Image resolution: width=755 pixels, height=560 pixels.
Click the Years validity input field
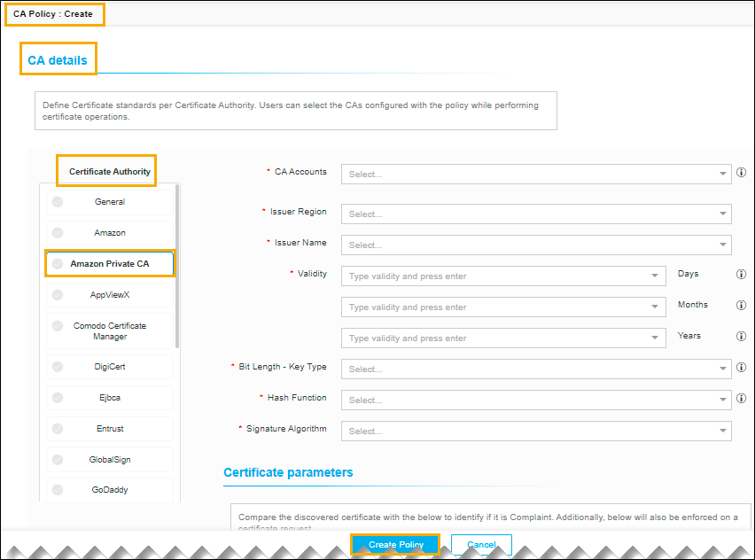[x=503, y=338]
